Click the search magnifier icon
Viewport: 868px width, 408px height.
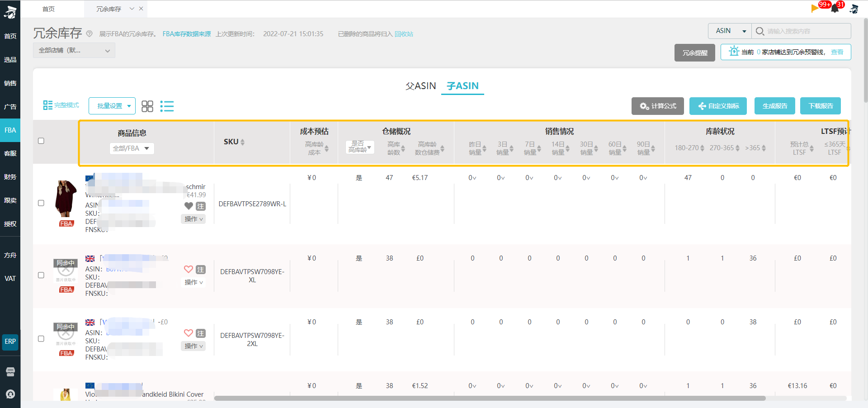[760, 31]
